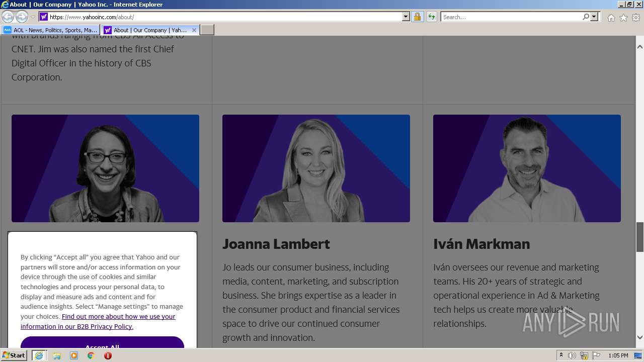Open the Windows Start menu

[14, 355]
